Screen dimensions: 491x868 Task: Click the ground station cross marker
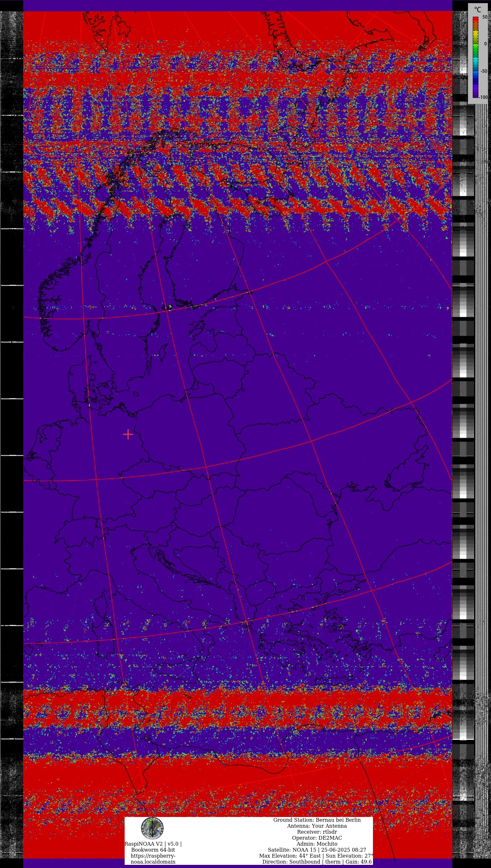[x=128, y=435]
